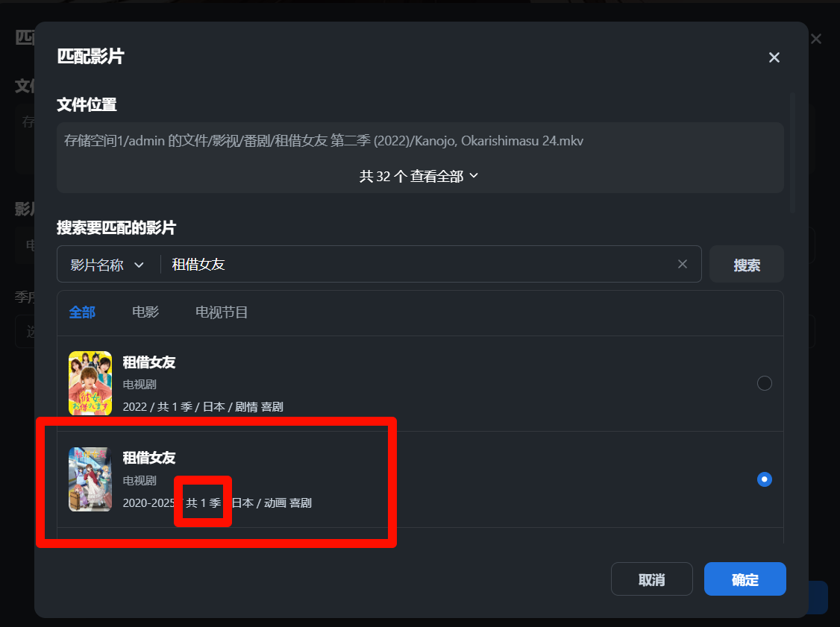Close the background panel behind dialog
The image size is (840, 627).
tap(816, 39)
